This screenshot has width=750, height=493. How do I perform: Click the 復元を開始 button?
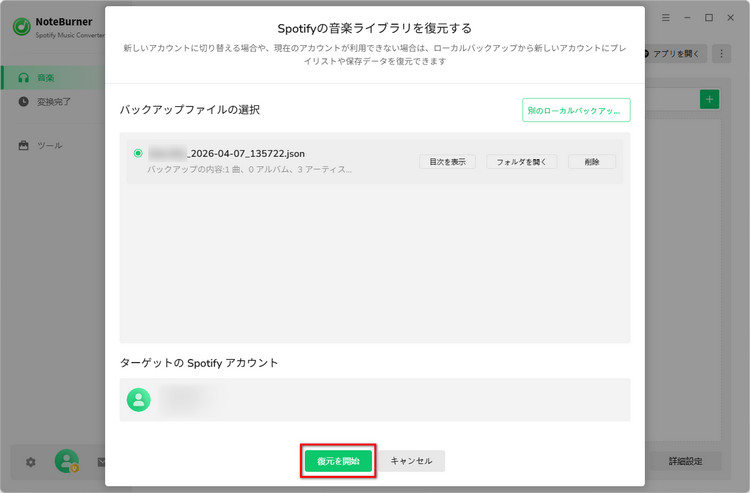[x=338, y=461]
